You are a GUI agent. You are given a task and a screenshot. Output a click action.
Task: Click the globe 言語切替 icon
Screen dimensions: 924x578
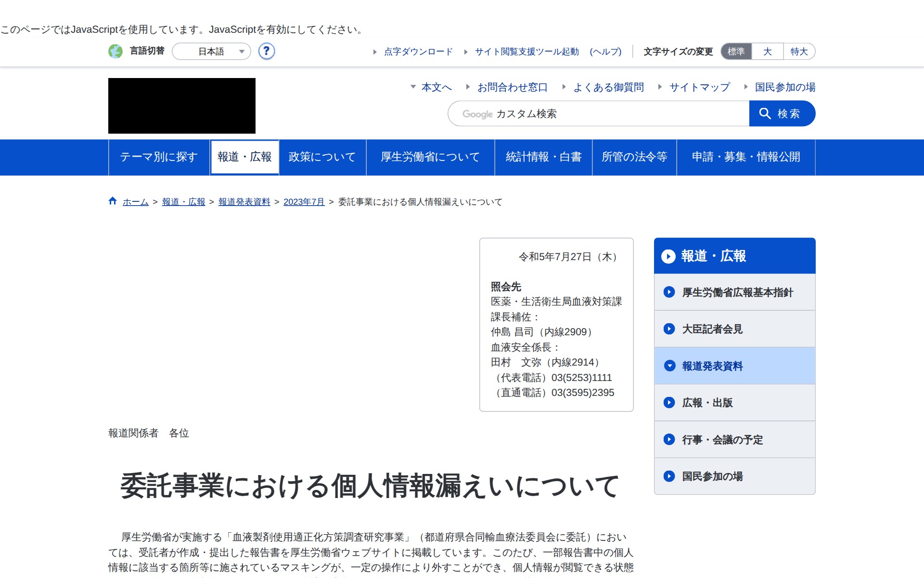116,52
